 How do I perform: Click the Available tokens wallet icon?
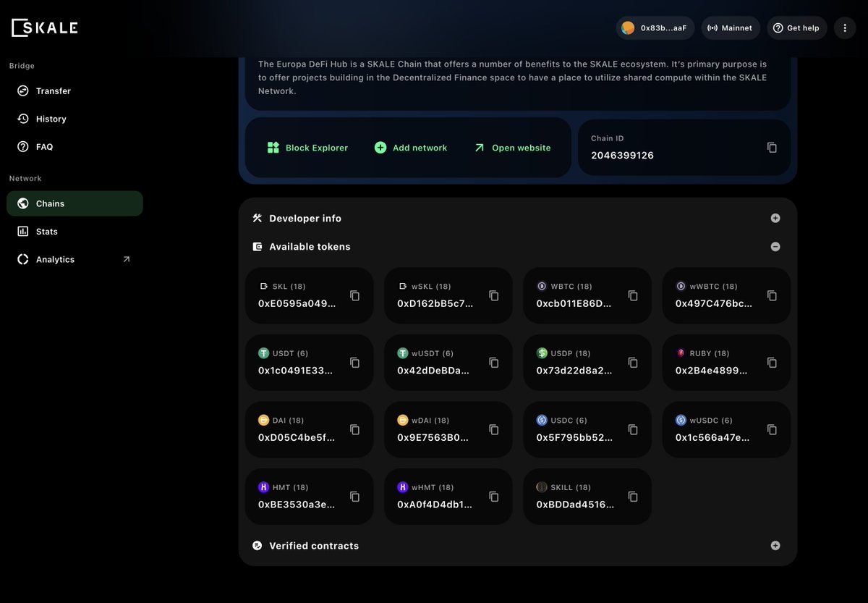coord(257,246)
